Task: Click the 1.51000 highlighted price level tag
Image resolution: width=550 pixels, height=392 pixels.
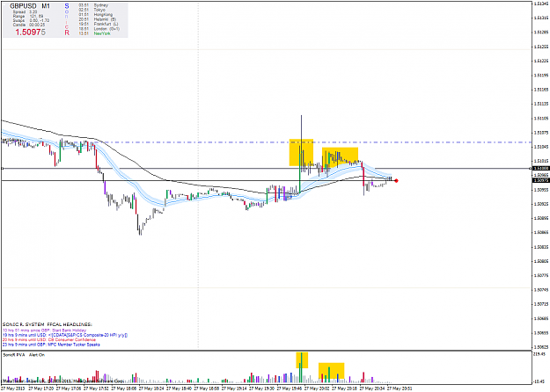Action: pos(540,169)
